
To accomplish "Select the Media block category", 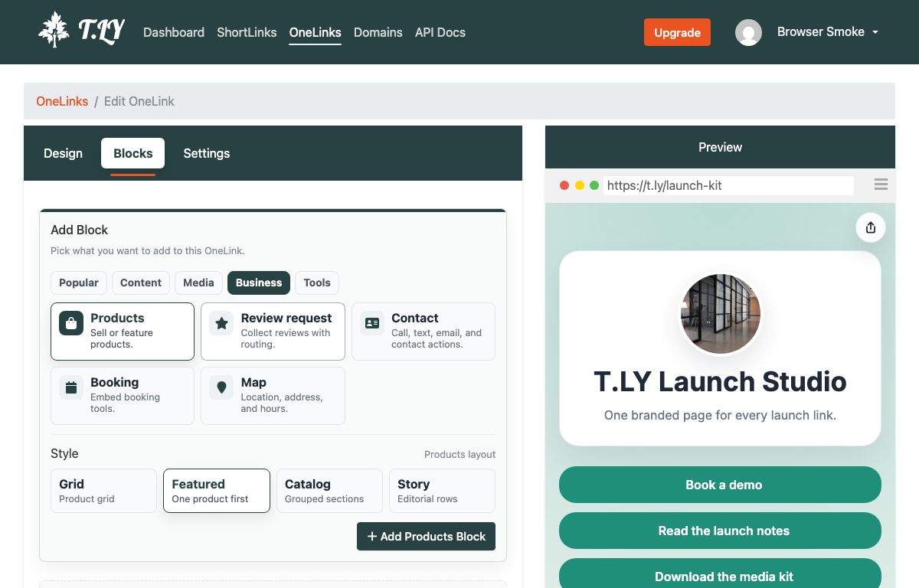I will pos(198,283).
